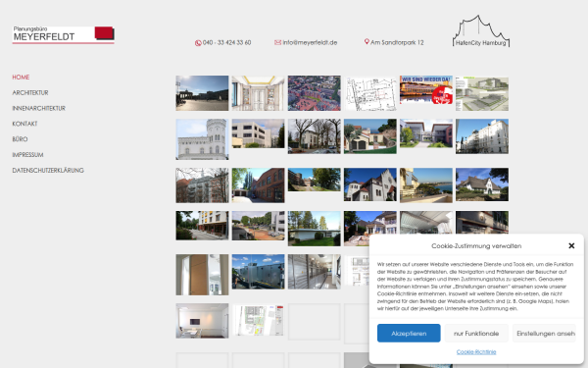Open the beige modern office block thumbnail

pos(258,133)
